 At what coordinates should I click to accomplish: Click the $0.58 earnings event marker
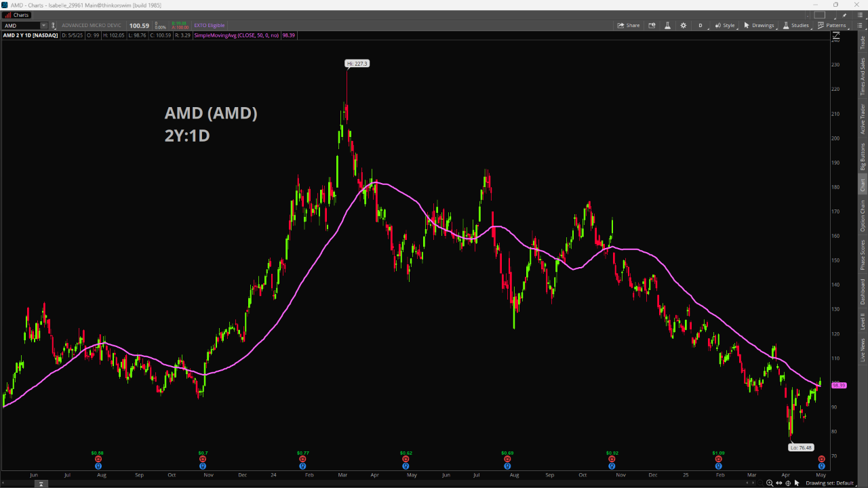tap(98, 459)
